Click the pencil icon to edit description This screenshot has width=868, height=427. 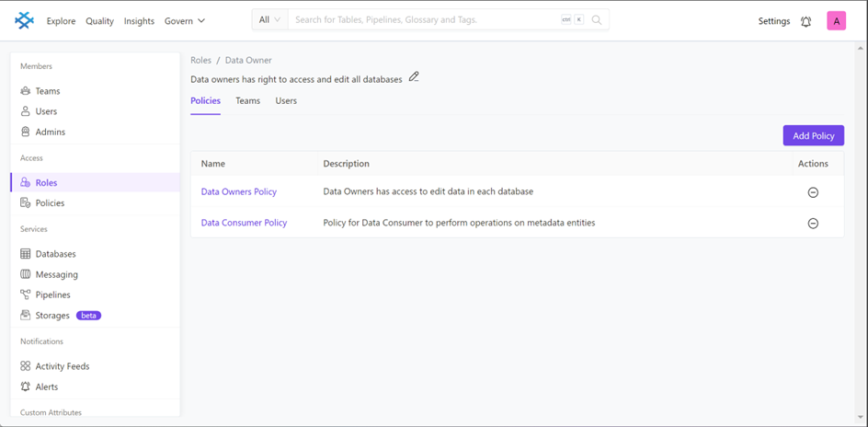click(414, 77)
